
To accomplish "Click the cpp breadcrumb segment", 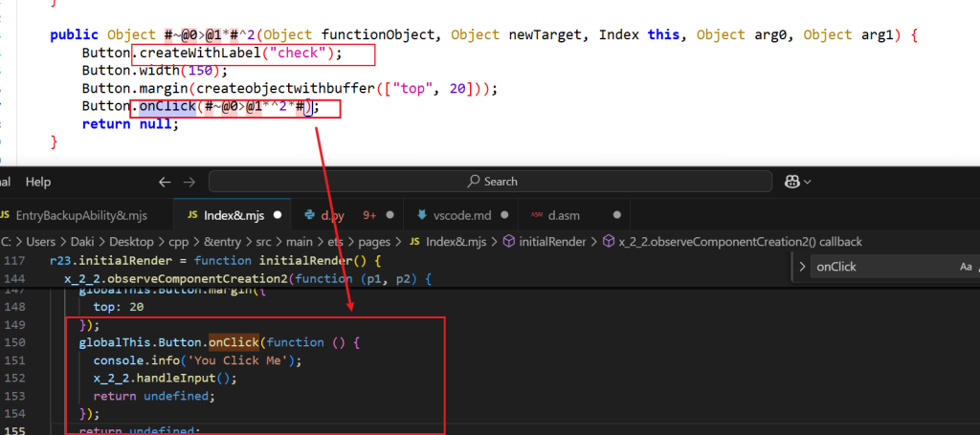I will [178, 242].
